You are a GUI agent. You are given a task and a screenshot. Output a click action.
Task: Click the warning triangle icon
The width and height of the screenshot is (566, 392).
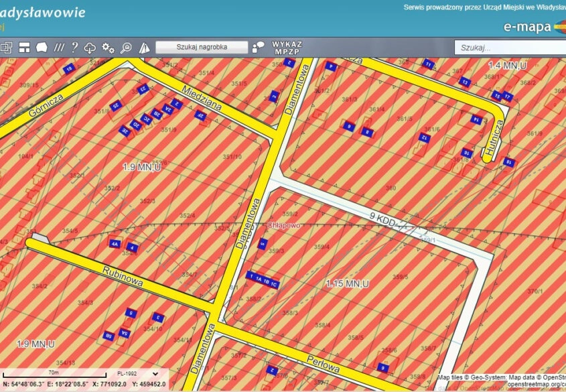(144, 48)
